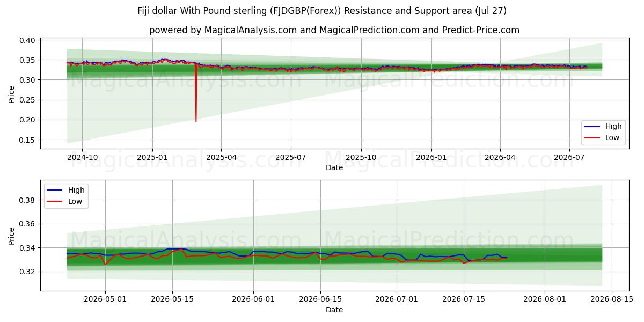Click bottom chart x-axis label '2026-07-15'
Image resolution: width=644 pixels, height=322 pixels.
point(464,299)
